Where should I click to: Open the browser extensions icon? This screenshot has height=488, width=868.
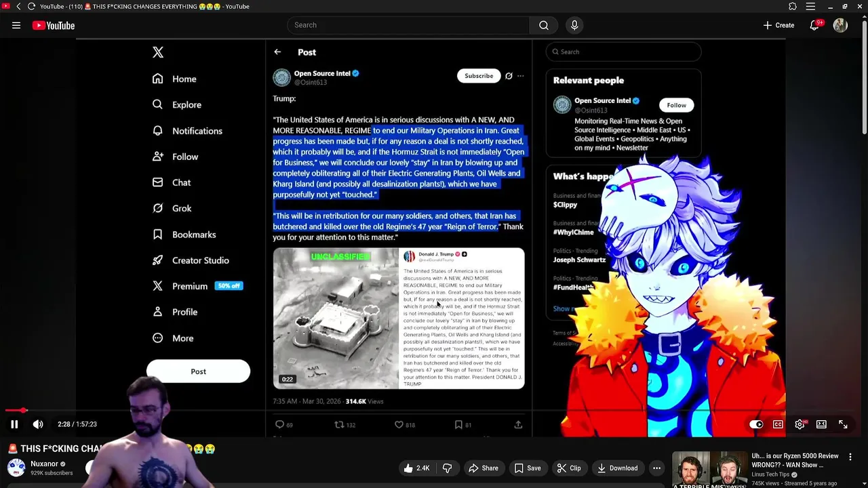tap(793, 6)
